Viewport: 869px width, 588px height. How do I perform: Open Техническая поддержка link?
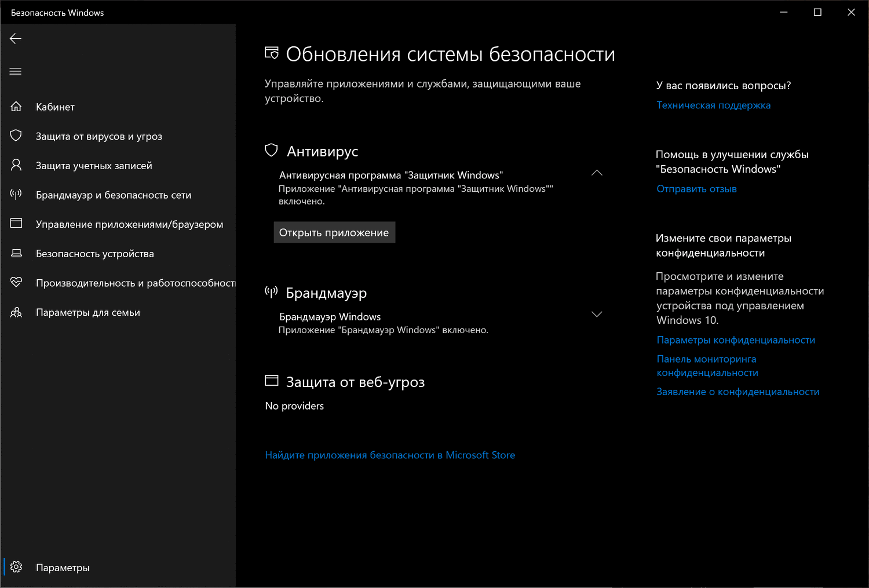pyautogui.click(x=713, y=105)
